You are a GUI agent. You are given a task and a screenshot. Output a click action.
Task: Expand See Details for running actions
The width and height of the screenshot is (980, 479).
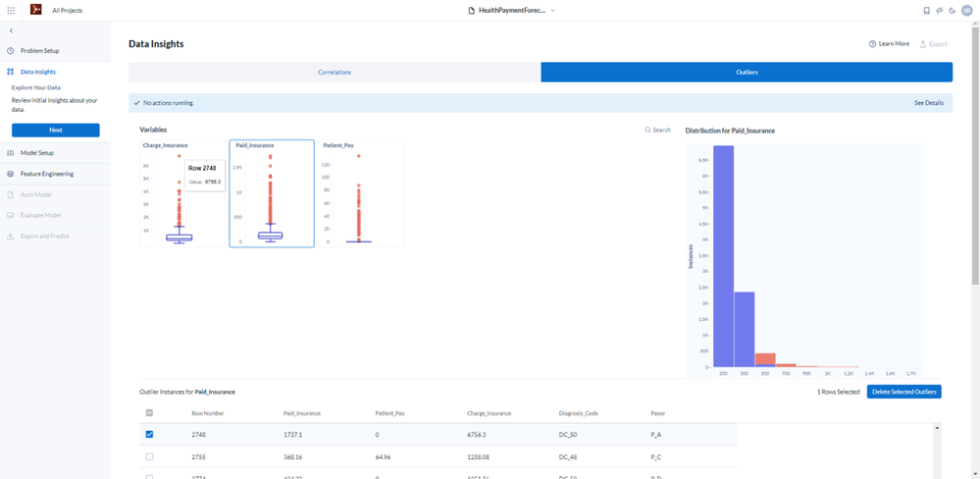[929, 103]
